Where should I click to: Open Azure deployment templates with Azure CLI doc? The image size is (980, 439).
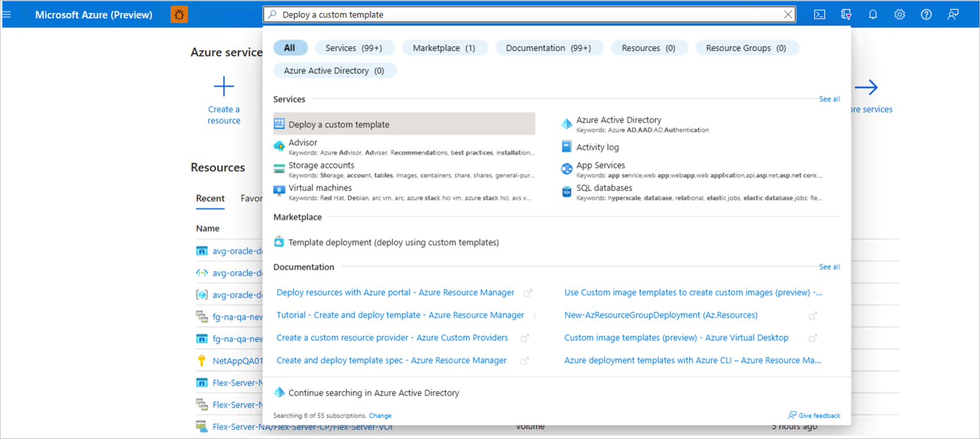point(693,360)
